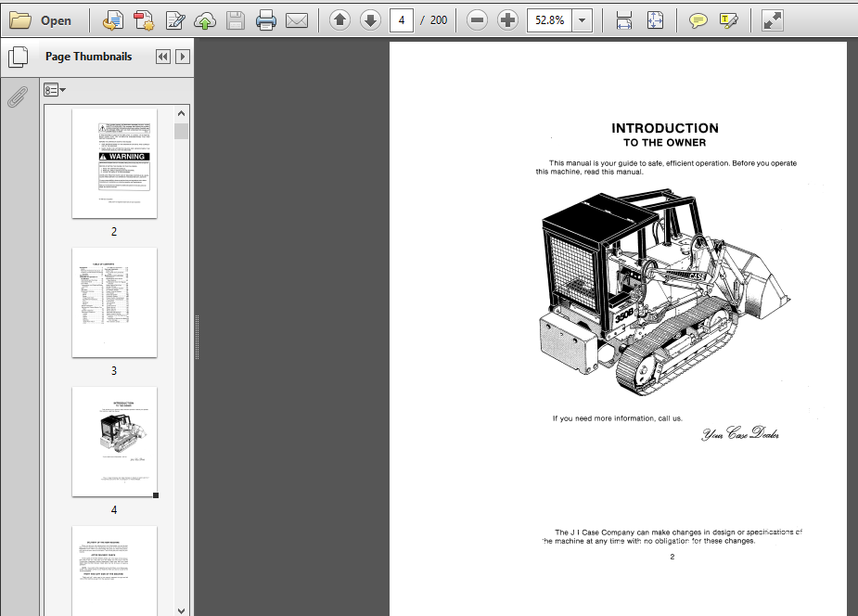858x616 pixels.
Task: Click the Page Thumbnails panel icon
Action: click(18, 57)
